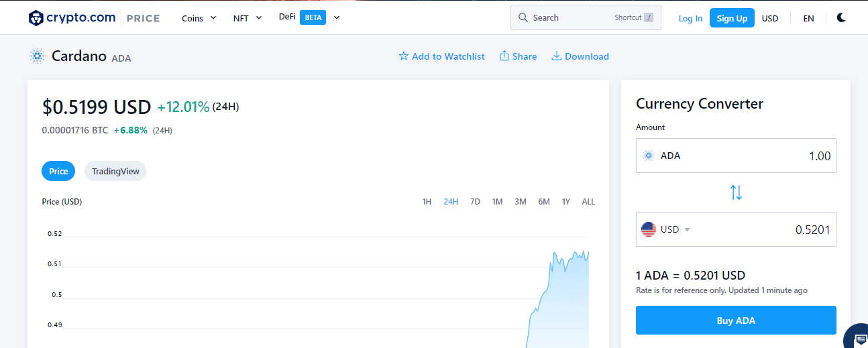The width and height of the screenshot is (868, 348).
Task: Click the Cardano title text
Action: 79,56
